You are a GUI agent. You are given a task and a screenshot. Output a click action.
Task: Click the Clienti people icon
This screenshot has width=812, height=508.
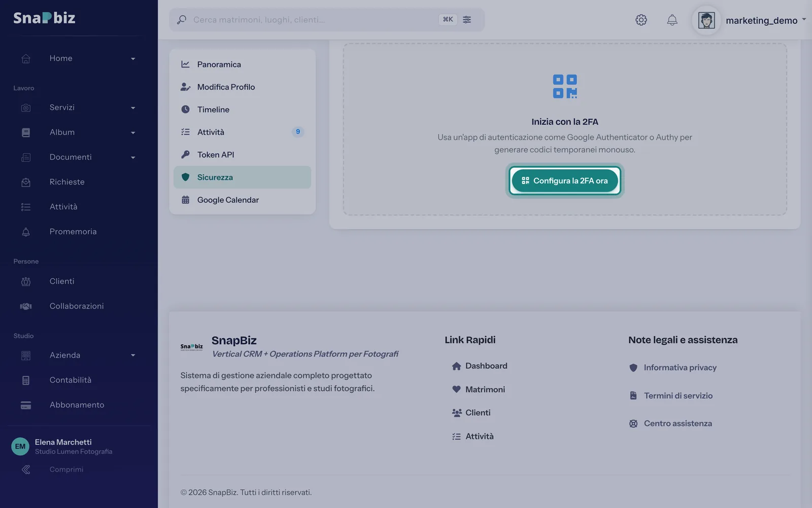26,281
